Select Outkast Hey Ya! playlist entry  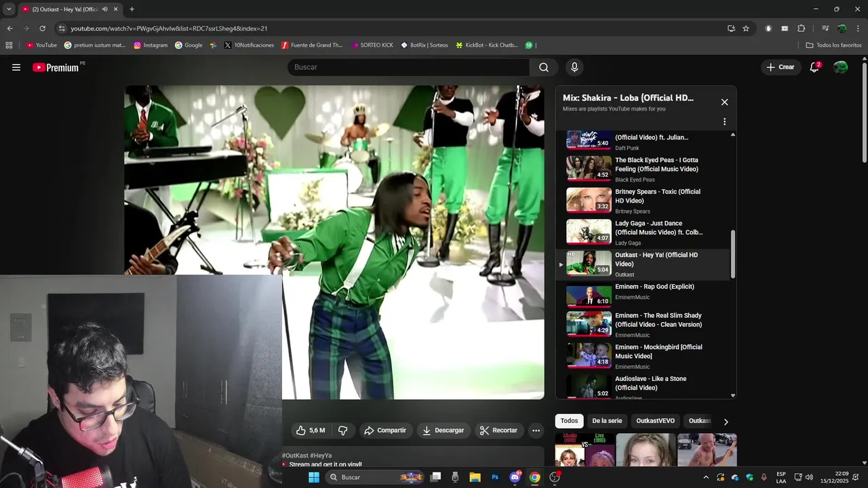pyautogui.click(x=643, y=264)
